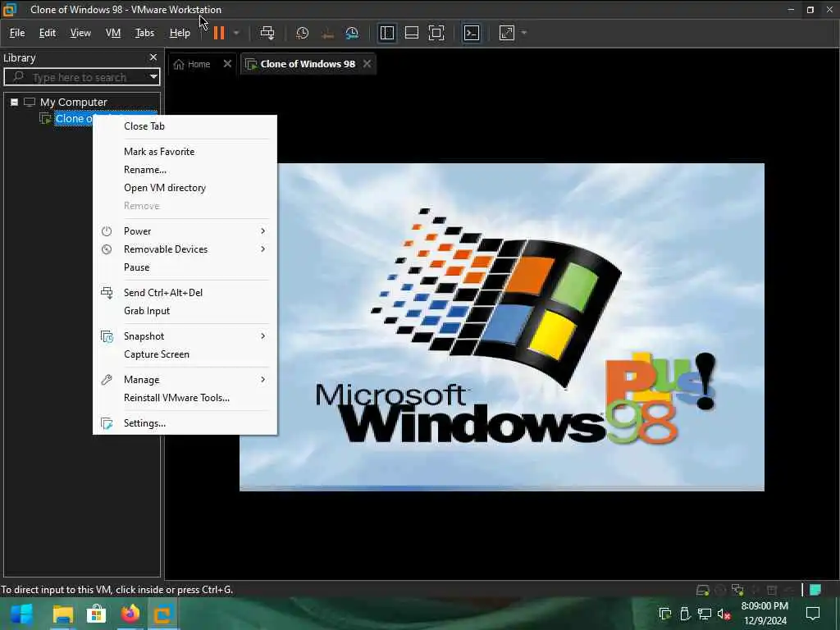This screenshot has height=630, width=840.
Task: Open the VM menu
Action: pos(113,33)
